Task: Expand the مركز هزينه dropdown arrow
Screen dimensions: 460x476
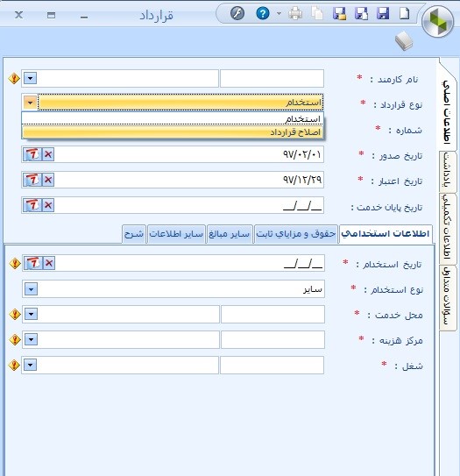Action: coord(31,339)
